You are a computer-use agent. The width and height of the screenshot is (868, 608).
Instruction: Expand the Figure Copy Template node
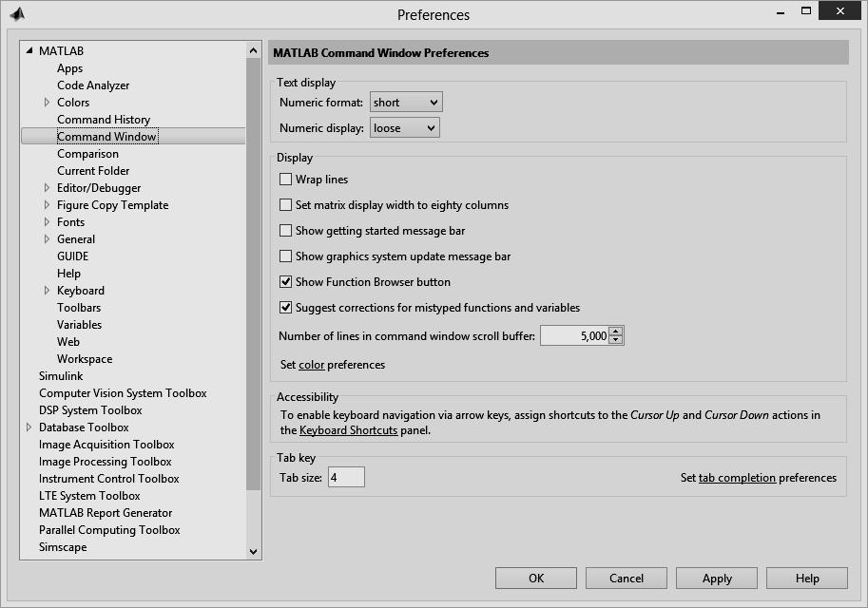click(47, 204)
